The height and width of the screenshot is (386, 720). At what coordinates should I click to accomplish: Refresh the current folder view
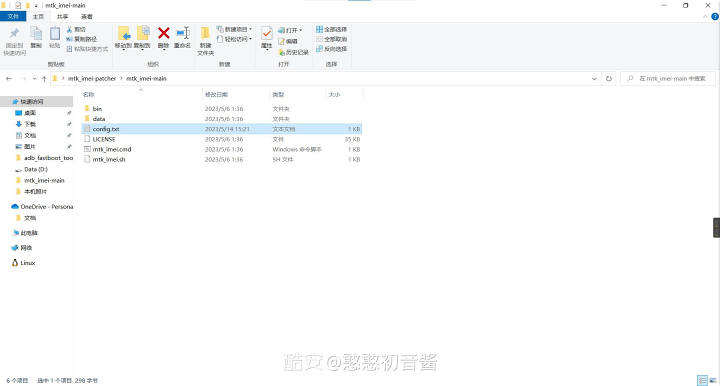(x=609, y=78)
